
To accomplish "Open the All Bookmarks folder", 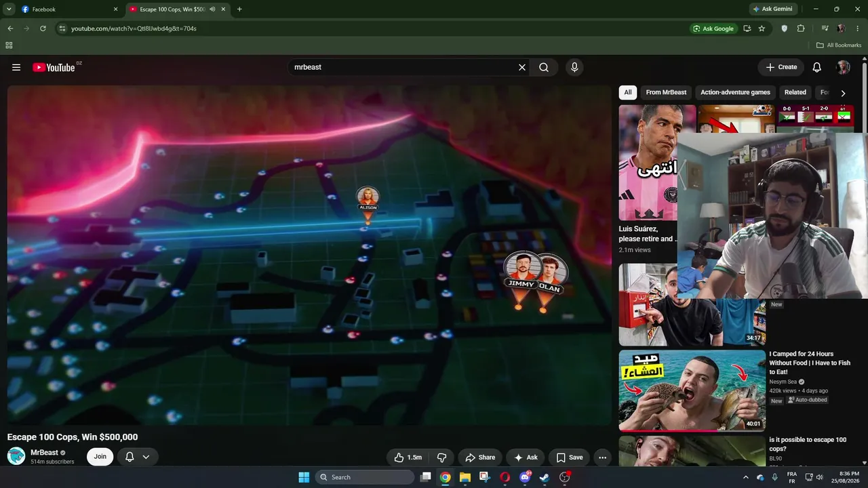I will coord(839,45).
